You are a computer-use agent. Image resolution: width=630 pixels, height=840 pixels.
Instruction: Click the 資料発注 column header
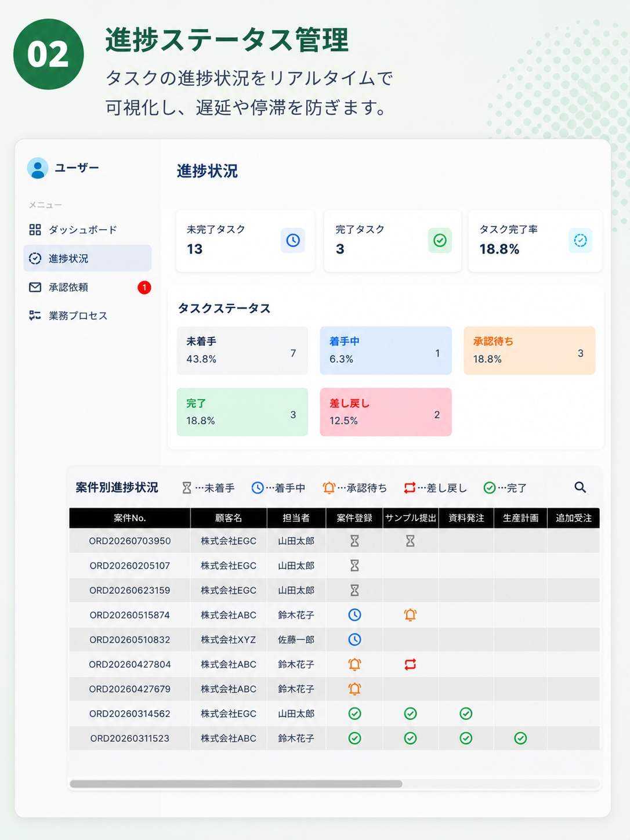click(x=466, y=518)
